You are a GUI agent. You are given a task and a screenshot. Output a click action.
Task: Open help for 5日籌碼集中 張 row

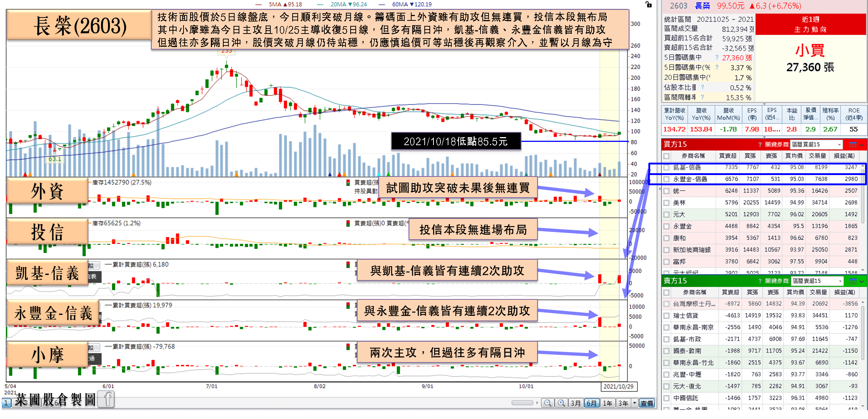coord(717,57)
